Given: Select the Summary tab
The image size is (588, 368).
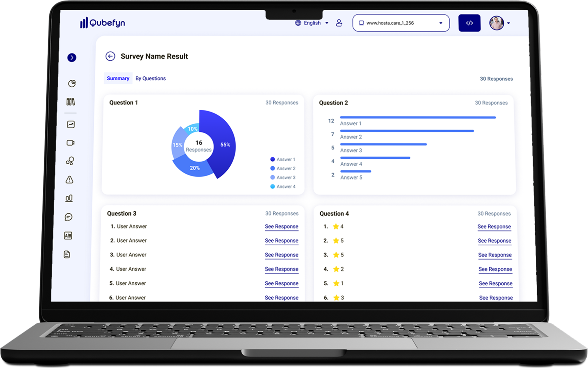Looking at the screenshot, I should [118, 78].
